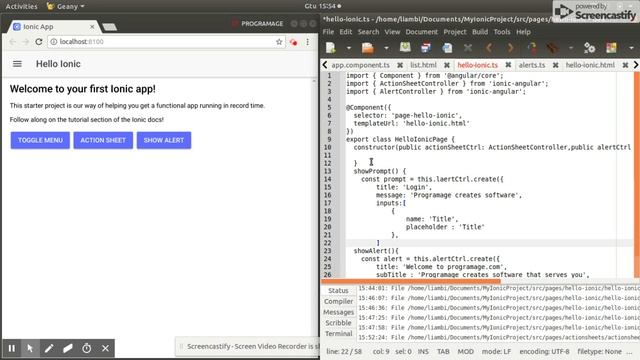Open the color chooser toolbar icon
The image size is (640, 360).
[x=611, y=48]
